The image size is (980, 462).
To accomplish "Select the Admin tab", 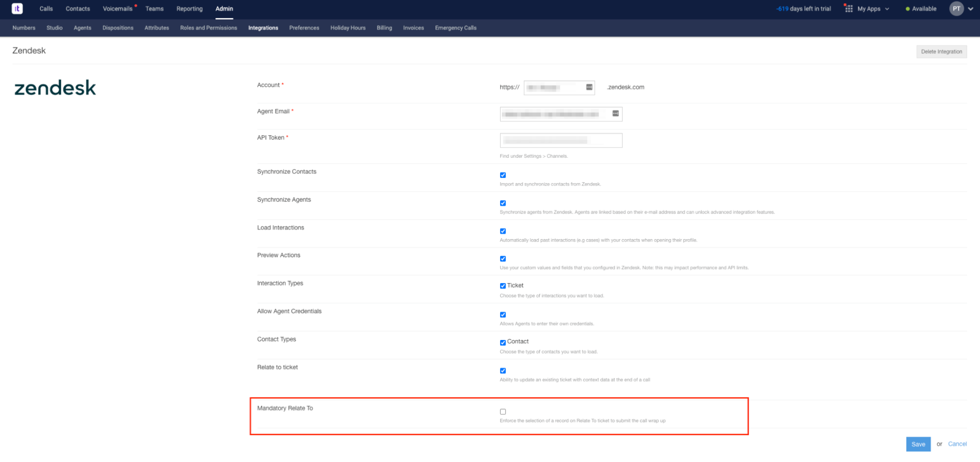I will [x=224, y=9].
